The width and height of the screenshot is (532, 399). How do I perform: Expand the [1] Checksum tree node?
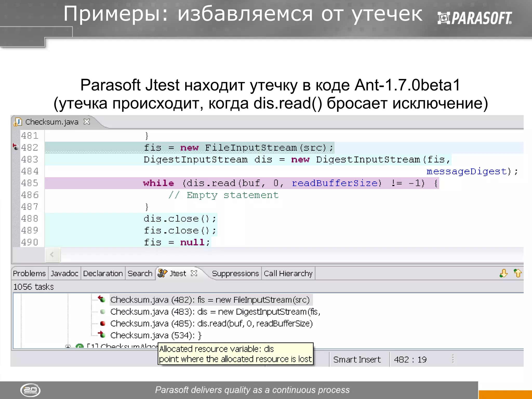pos(68,346)
